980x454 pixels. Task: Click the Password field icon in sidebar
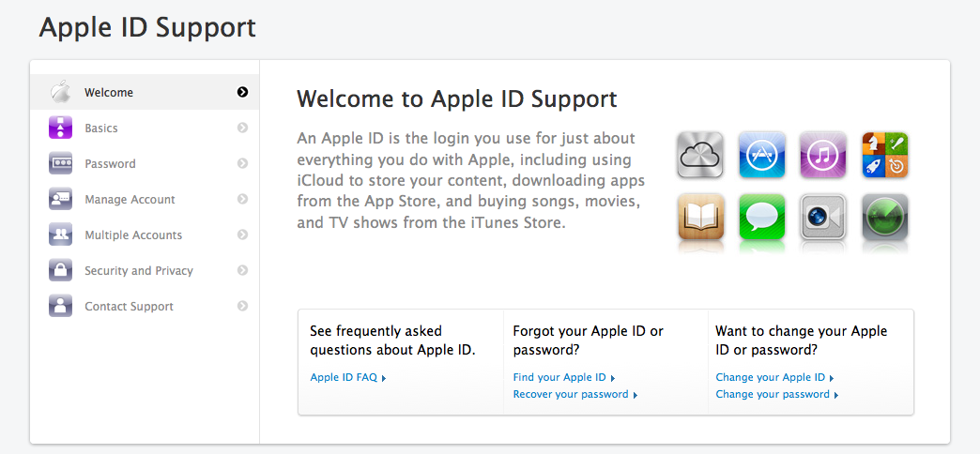(x=61, y=163)
